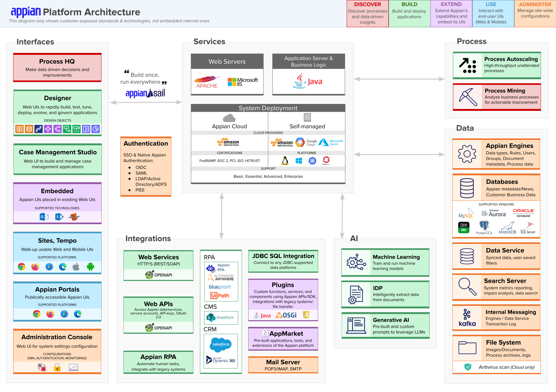Click the Java logo under Application Server

[x=308, y=81]
